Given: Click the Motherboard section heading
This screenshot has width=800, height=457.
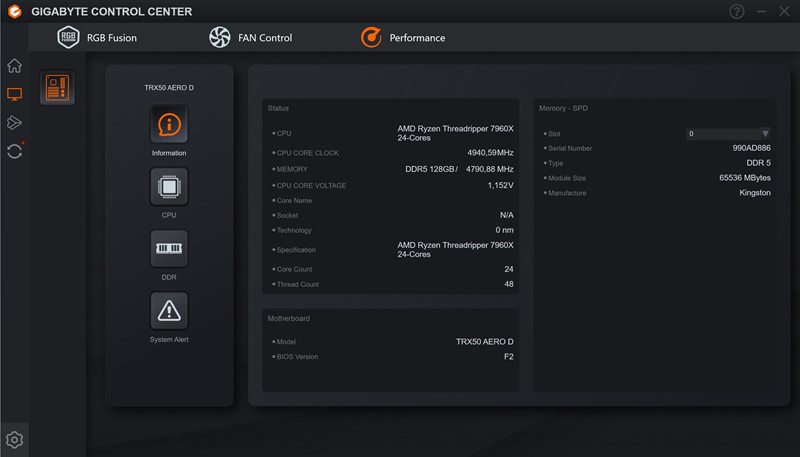Looking at the screenshot, I should 289,318.
